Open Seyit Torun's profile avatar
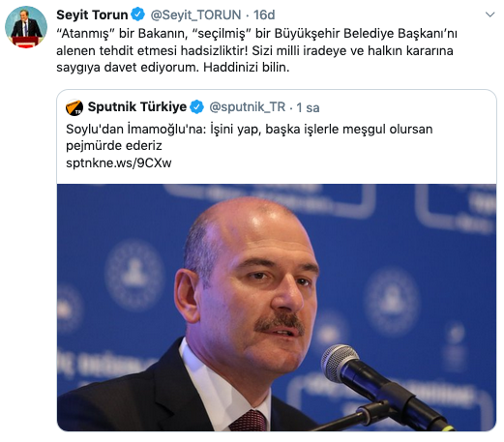 (x=26, y=27)
